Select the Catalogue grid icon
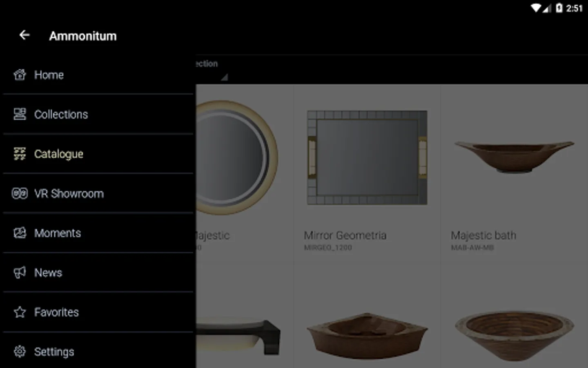 tap(20, 154)
